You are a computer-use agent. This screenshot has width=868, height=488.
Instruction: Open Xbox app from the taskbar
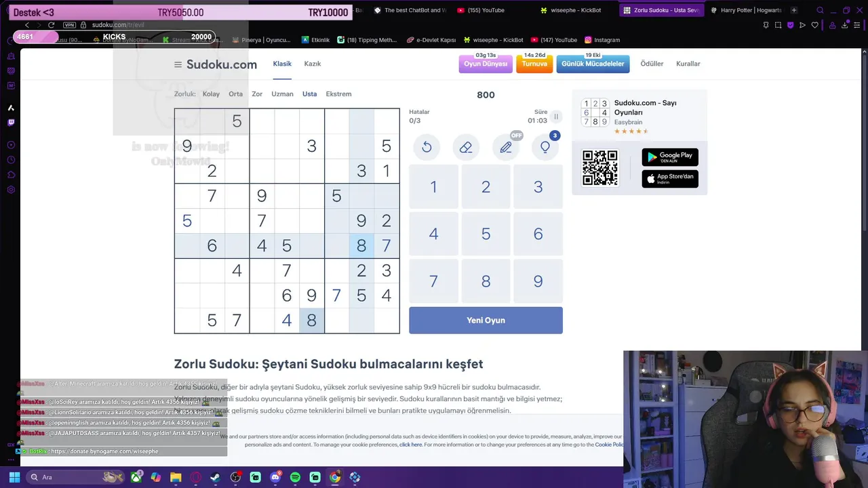(x=136, y=477)
